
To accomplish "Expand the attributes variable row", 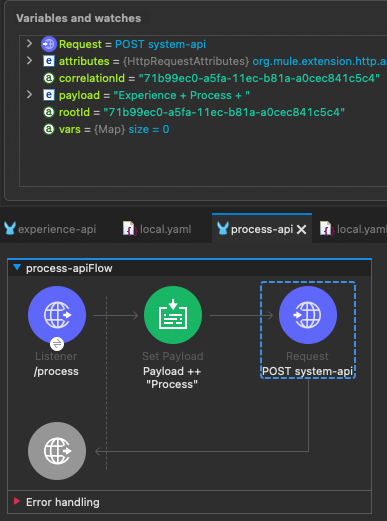I will 29,61.
